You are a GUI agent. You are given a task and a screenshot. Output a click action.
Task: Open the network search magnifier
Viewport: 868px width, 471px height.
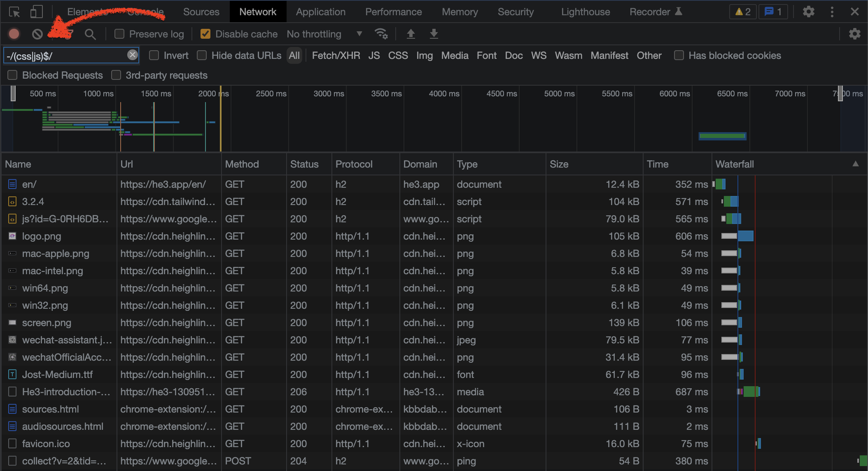[x=90, y=34]
